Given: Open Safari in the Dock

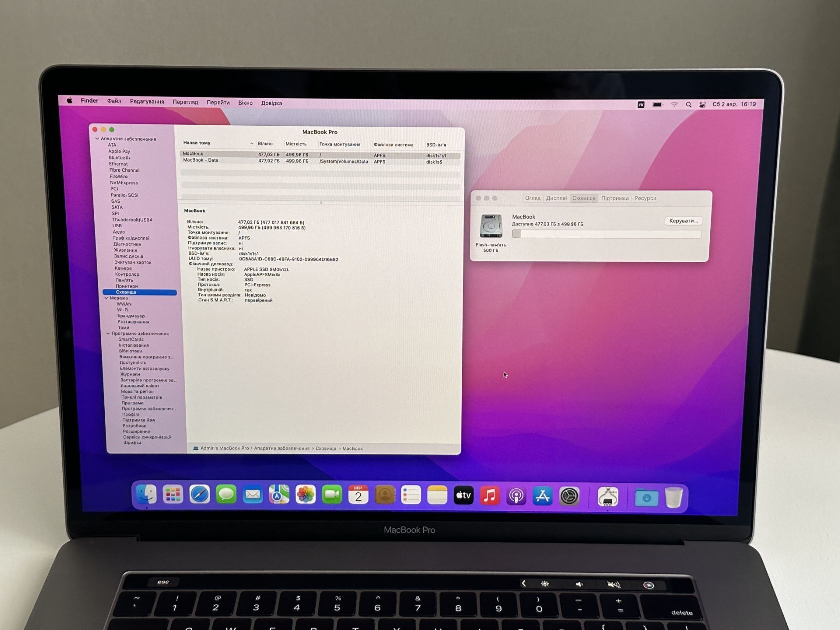Looking at the screenshot, I should (199, 495).
